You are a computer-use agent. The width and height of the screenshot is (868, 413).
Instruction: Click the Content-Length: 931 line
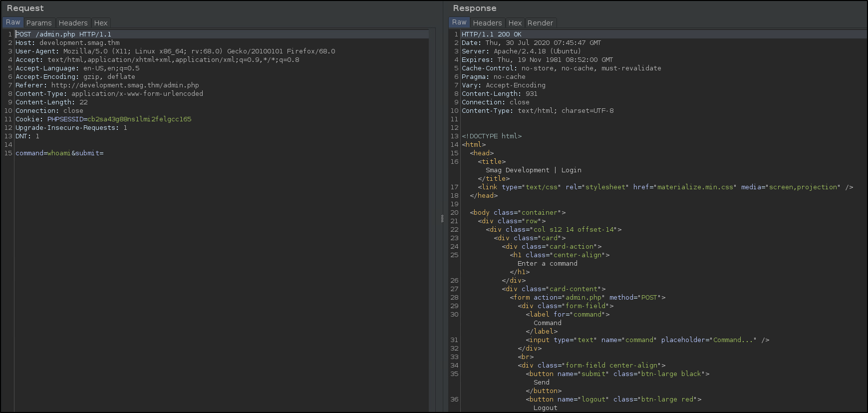(500, 94)
